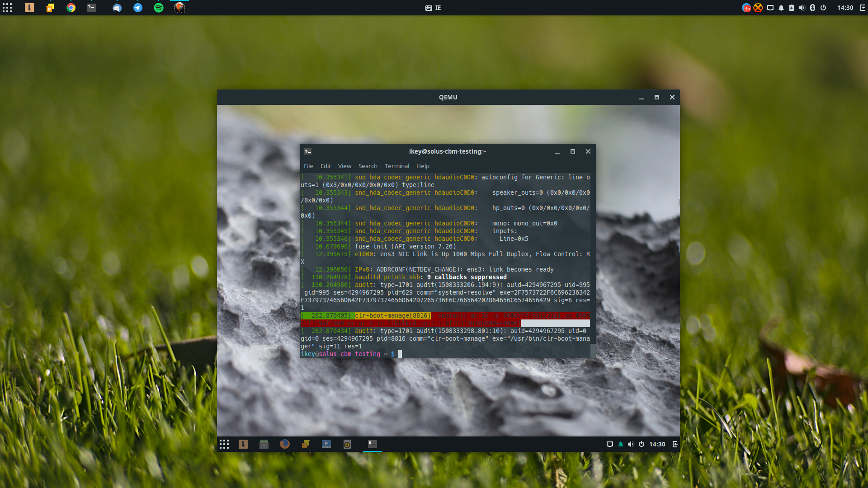This screenshot has height=488, width=868.
Task: Minimize the QEMU window
Action: coord(642,98)
